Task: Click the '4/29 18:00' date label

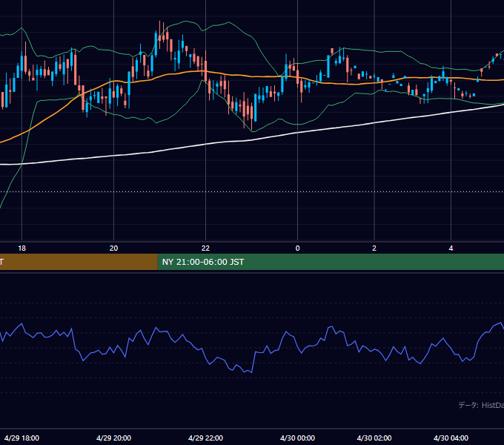Action: [x=21, y=438]
